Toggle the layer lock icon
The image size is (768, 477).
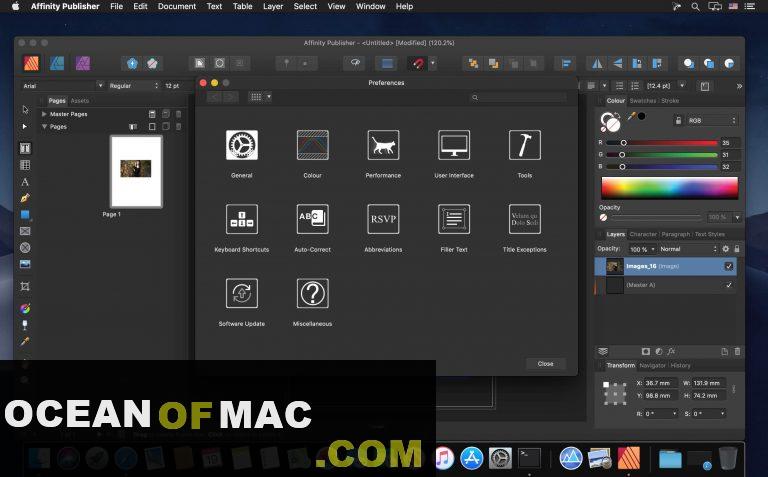(x=737, y=249)
